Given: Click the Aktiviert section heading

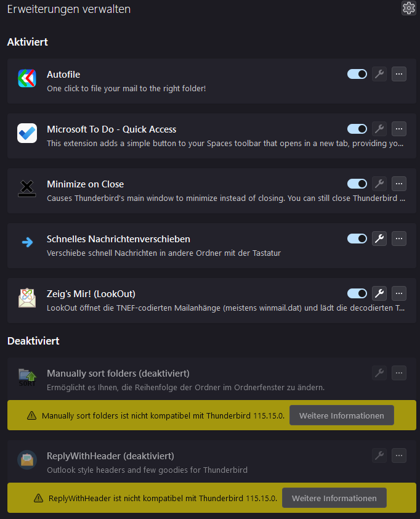Looking at the screenshot, I should [28, 42].
